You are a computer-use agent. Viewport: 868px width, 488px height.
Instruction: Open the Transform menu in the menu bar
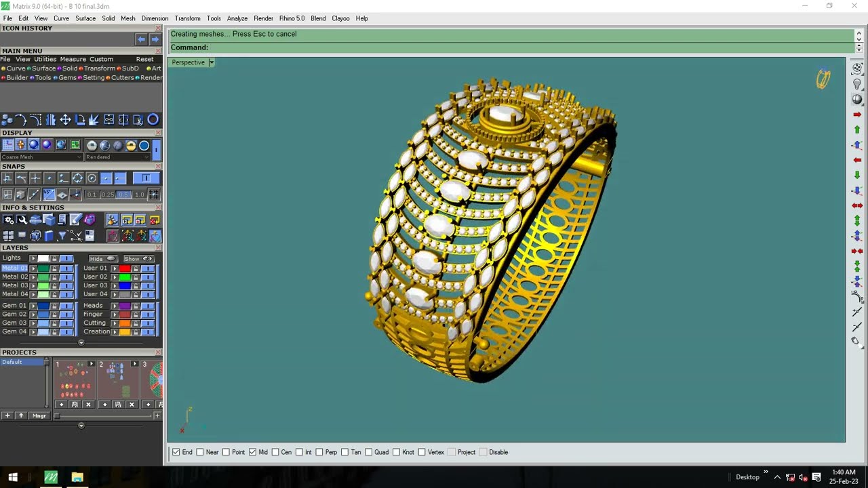click(187, 18)
